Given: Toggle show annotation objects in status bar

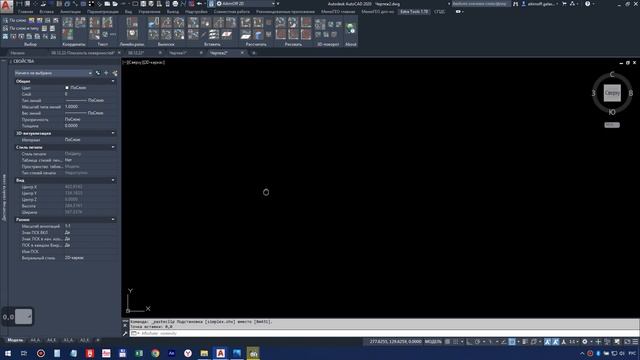Looking at the screenshot, I should [547, 342].
